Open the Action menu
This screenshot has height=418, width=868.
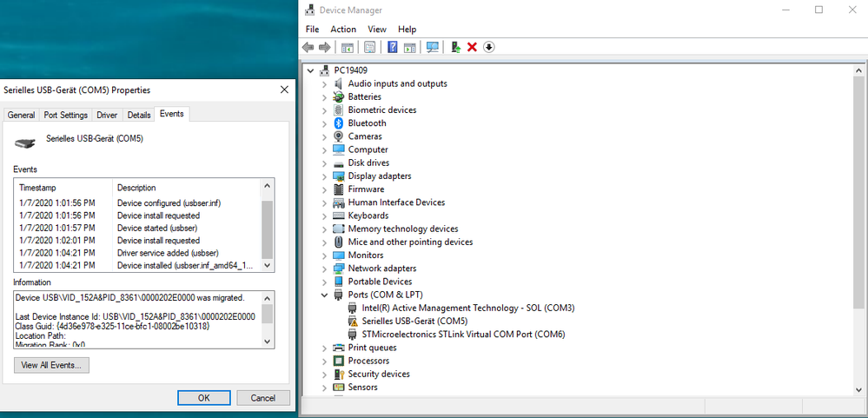click(x=343, y=30)
